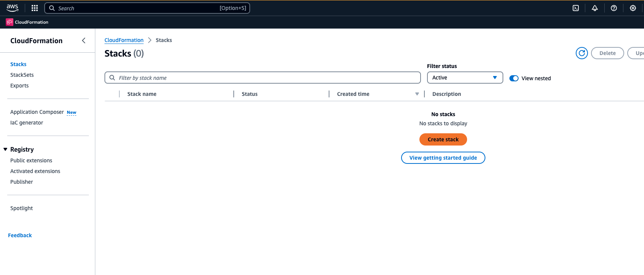Click the Stacks (0) page heading
Image resolution: width=644 pixels, height=275 pixels.
tap(124, 53)
